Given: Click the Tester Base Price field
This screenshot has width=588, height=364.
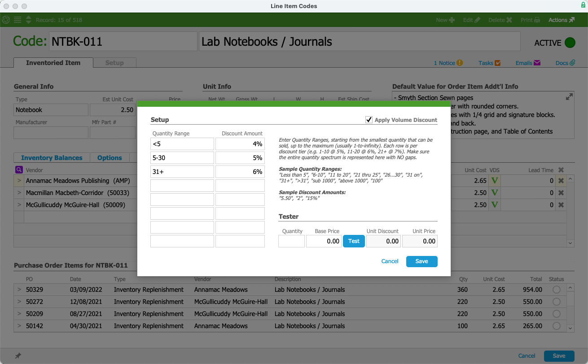Looking at the screenshot, I should (x=324, y=241).
